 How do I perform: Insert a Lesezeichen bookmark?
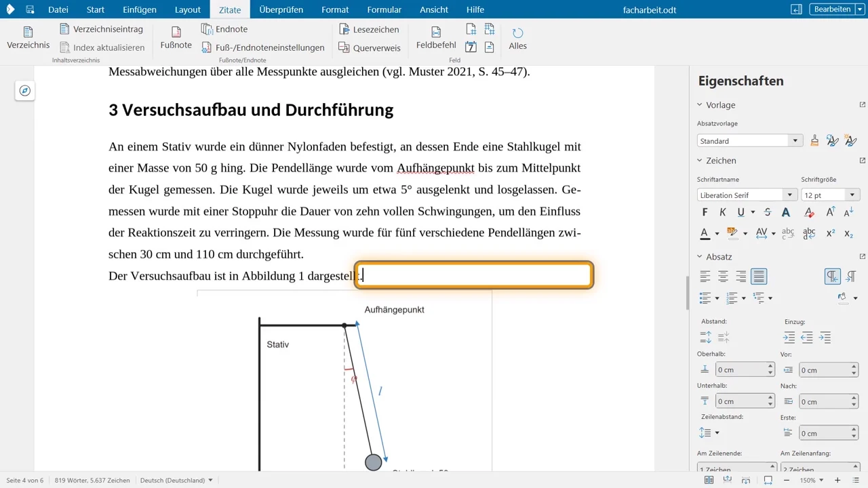[370, 29]
